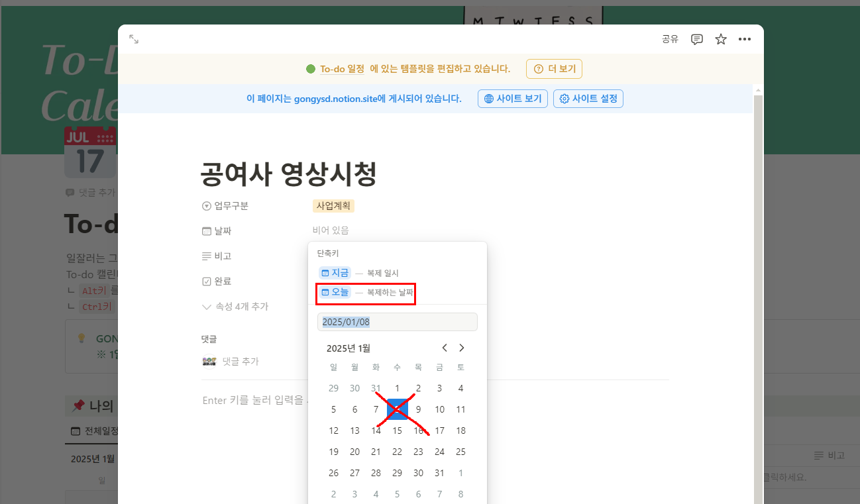Switch to the 전체일정 tab in the background page

coord(94,431)
